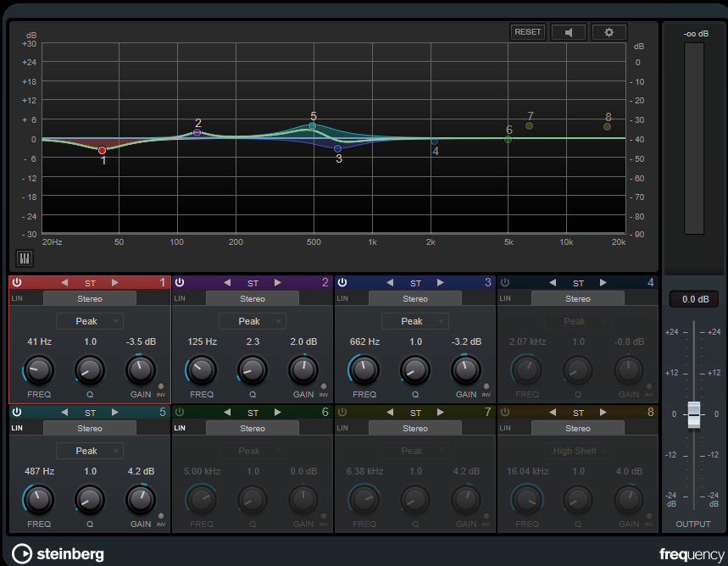Image resolution: width=728 pixels, height=566 pixels.
Task: Click band 8 right channel arrow
Action: pos(603,413)
